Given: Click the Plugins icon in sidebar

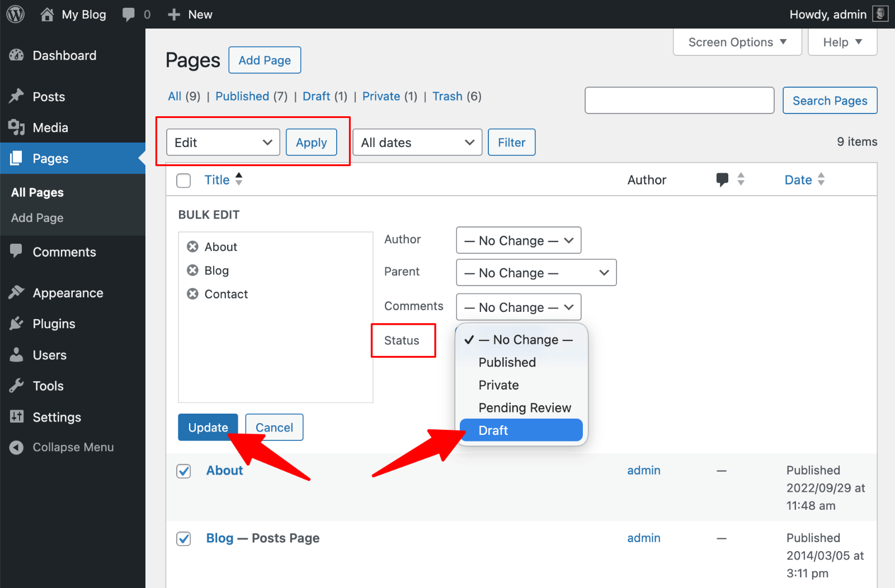Looking at the screenshot, I should pos(16,324).
